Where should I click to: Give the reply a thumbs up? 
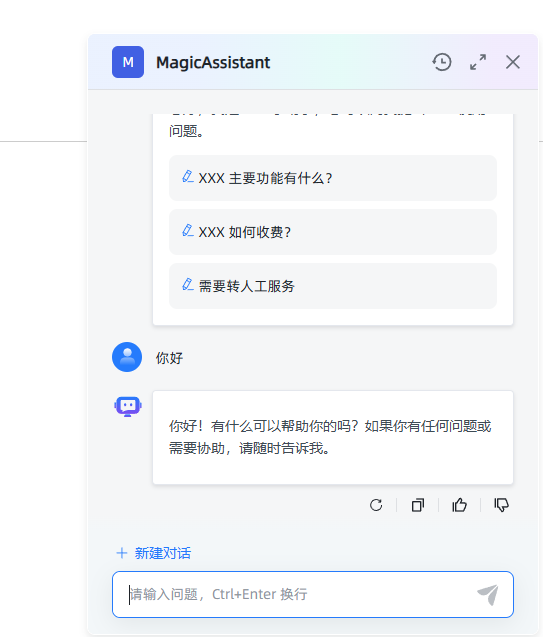pyautogui.click(x=460, y=505)
